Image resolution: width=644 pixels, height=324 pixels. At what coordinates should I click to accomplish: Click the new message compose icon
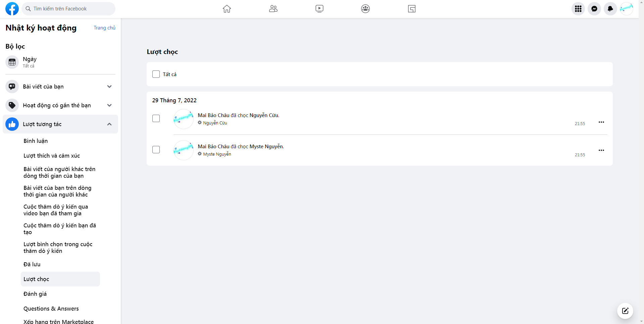(625, 311)
